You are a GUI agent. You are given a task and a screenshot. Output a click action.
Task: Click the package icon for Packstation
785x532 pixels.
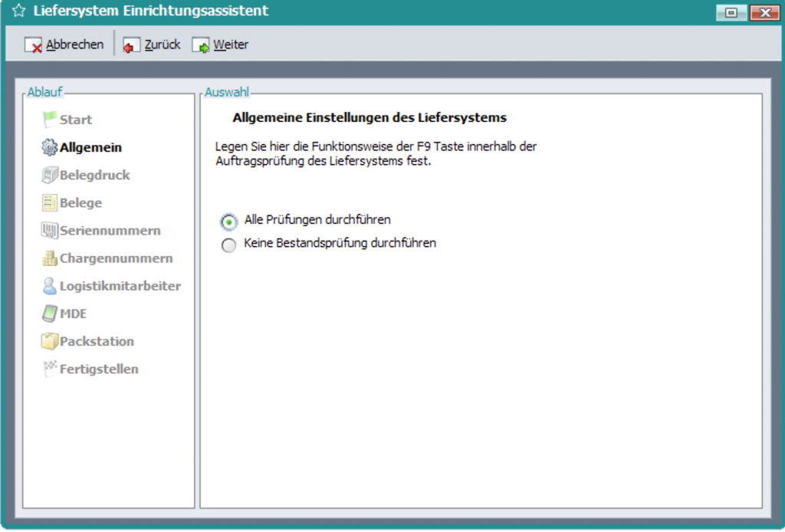(x=50, y=341)
